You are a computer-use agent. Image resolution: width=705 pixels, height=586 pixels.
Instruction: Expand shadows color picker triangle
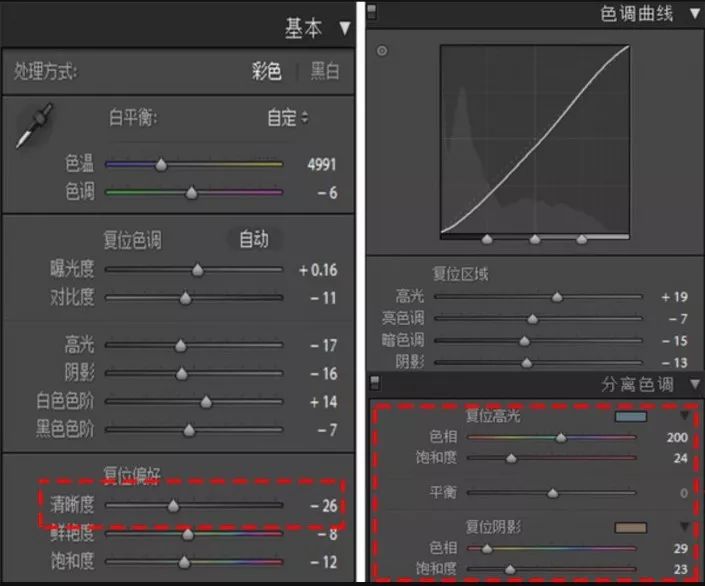click(x=685, y=526)
